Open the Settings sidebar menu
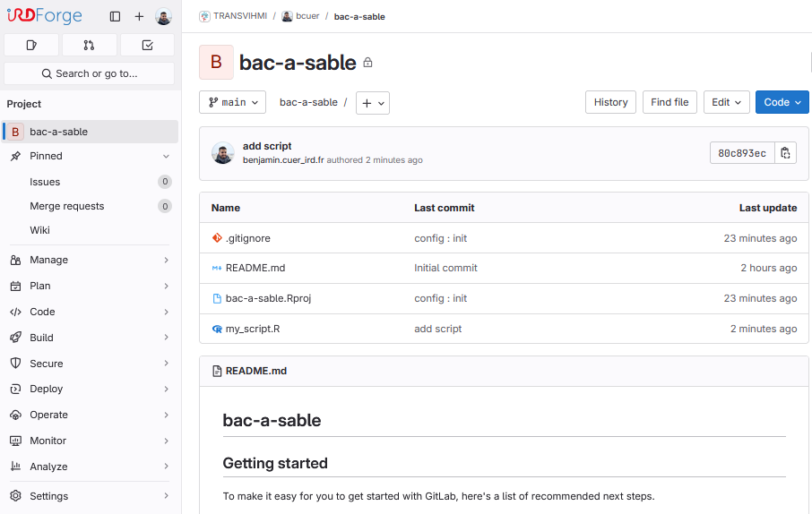 [90, 496]
